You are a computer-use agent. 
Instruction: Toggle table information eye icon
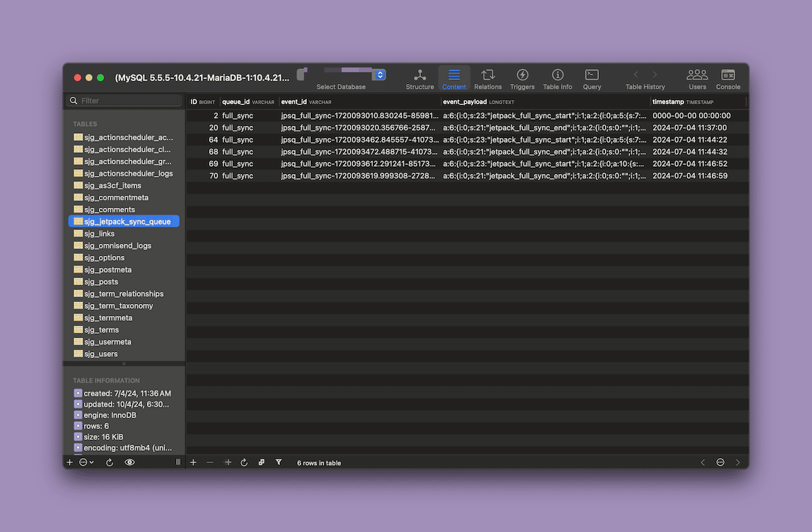click(x=130, y=462)
